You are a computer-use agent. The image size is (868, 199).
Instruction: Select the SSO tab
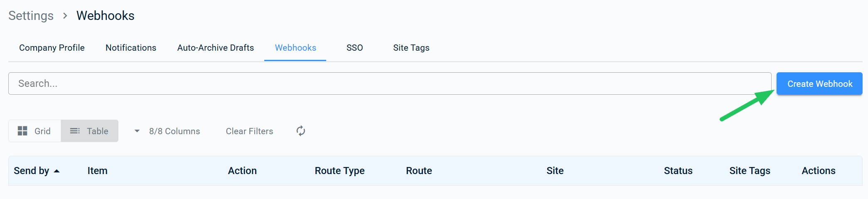point(355,48)
